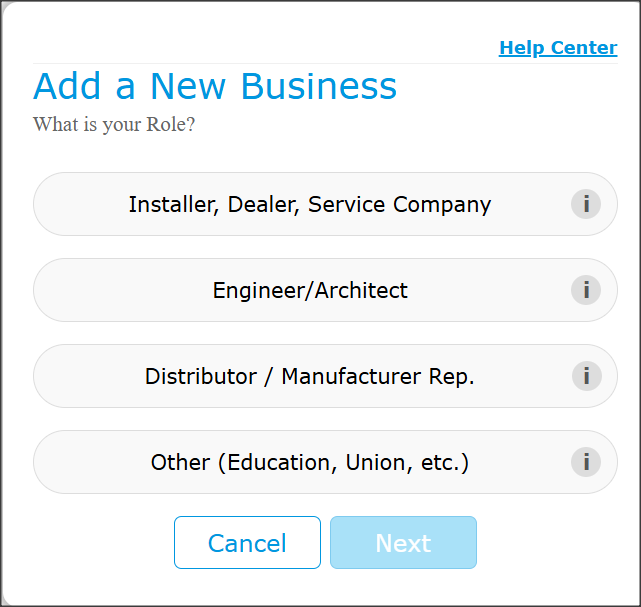Show info for Other (Education, Union, etc.)

(585, 462)
